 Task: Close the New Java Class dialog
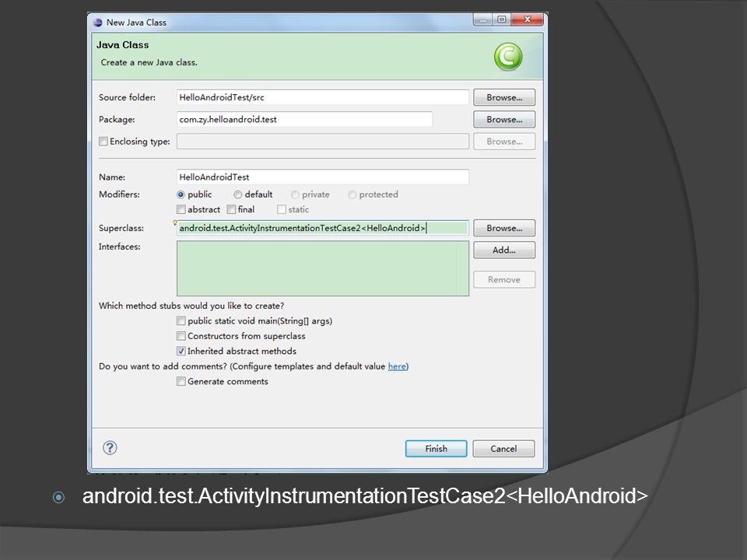(x=528, y=19)
